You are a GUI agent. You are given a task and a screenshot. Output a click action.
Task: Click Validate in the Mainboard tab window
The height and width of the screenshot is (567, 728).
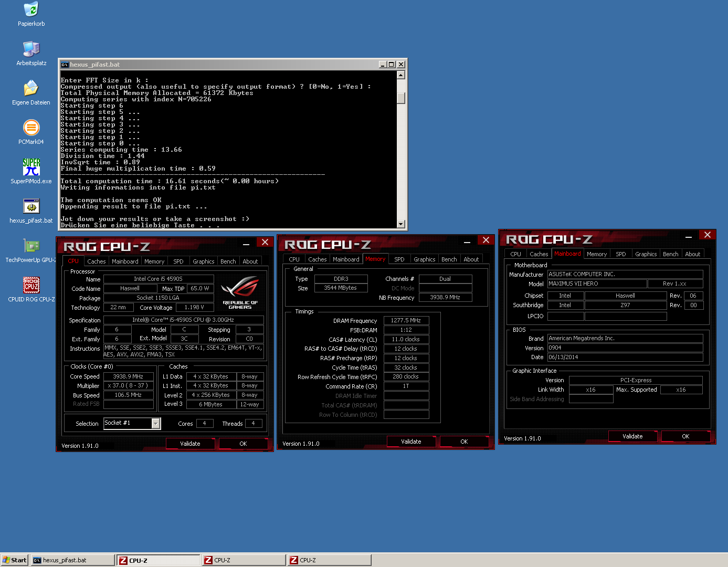pyautogui.click(x=632, y=436)
